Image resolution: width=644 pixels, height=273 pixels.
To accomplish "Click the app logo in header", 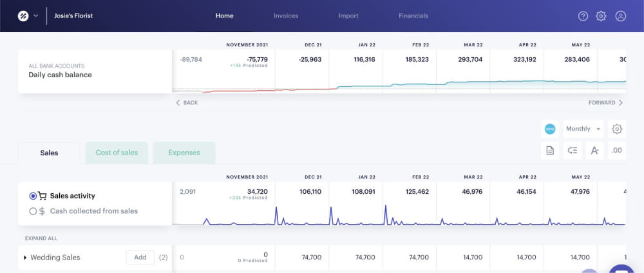I will [23, 16].
